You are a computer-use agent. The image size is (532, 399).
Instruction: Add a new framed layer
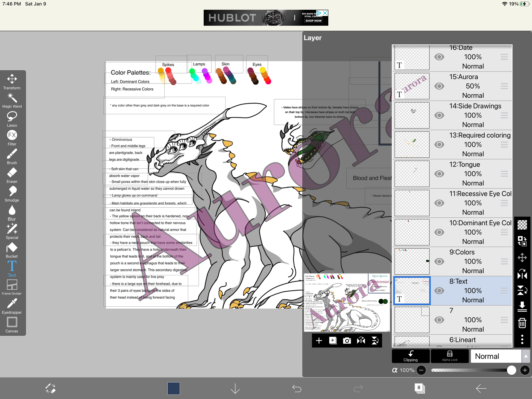click(x=333, y=340)
